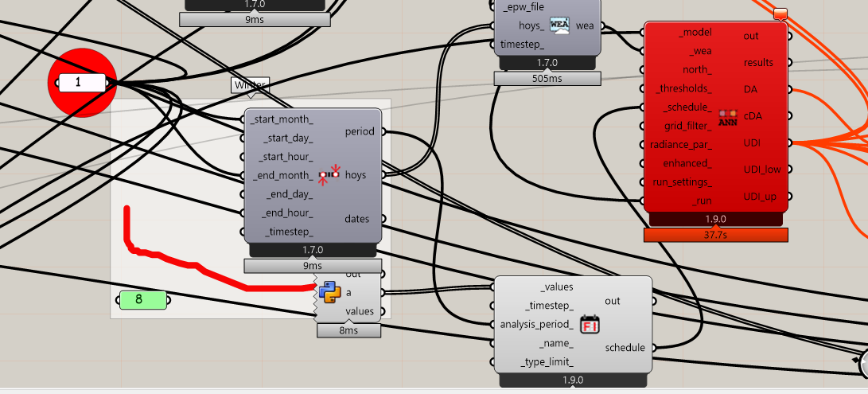Click the Winter label tag
This screenshot has height=394, width=868.
coord(250,85)
